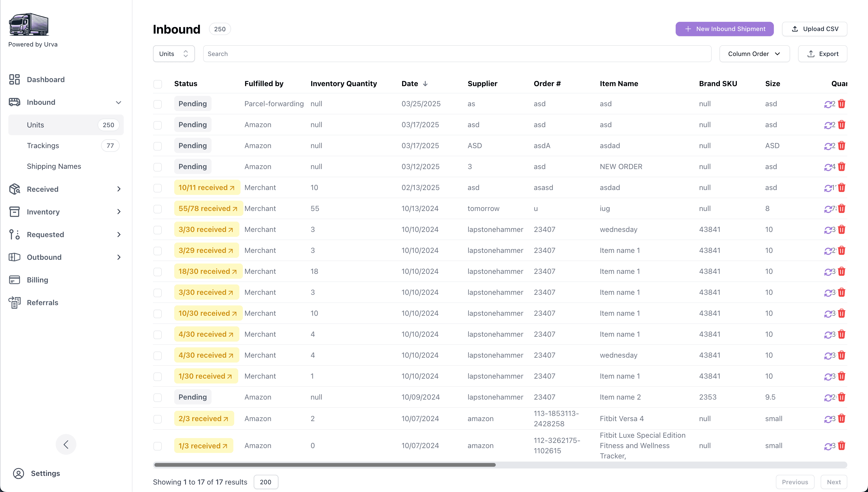The height and width of the screenshot is (492, 868).
Task: Toggle the select-all checkbox in the table header
Action: (x=158, y=84)
